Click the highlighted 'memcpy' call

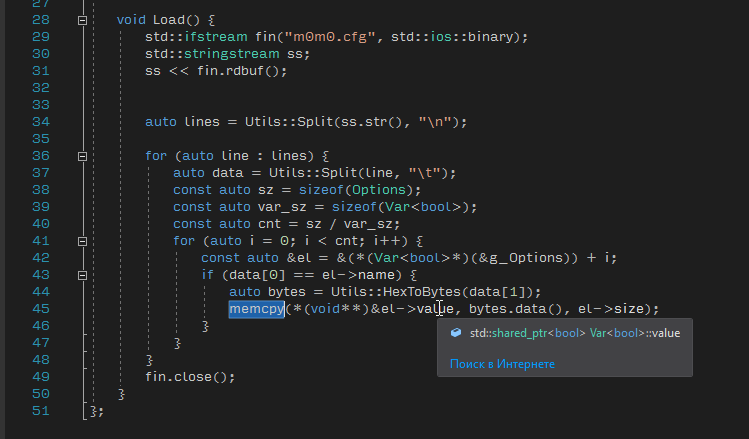tap(257, 309)
